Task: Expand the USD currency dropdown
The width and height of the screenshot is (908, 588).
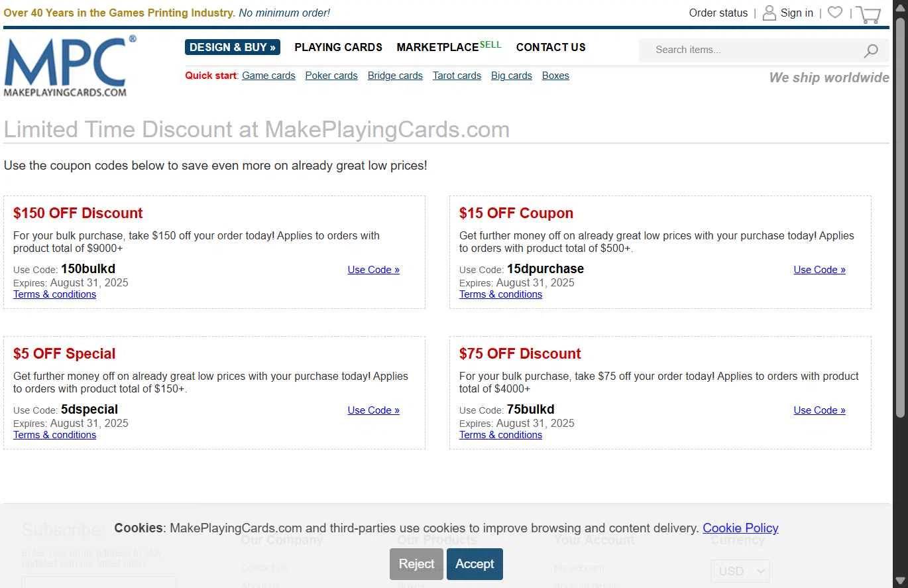Action: pos(740,571)
